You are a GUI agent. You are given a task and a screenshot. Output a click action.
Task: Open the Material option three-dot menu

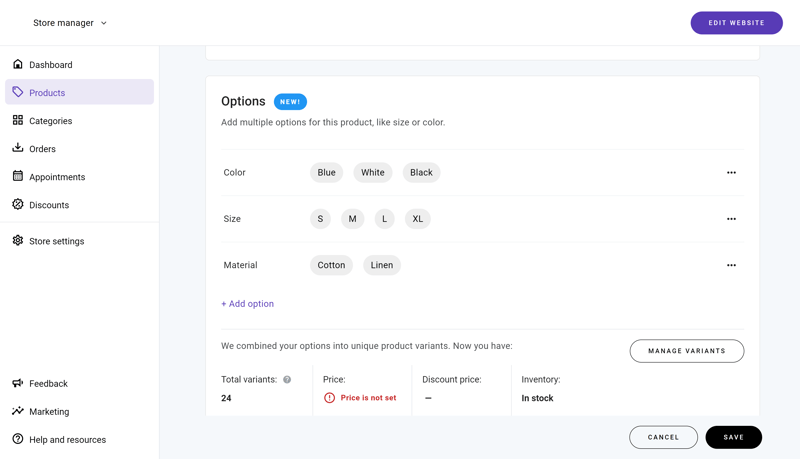point(731,265)
